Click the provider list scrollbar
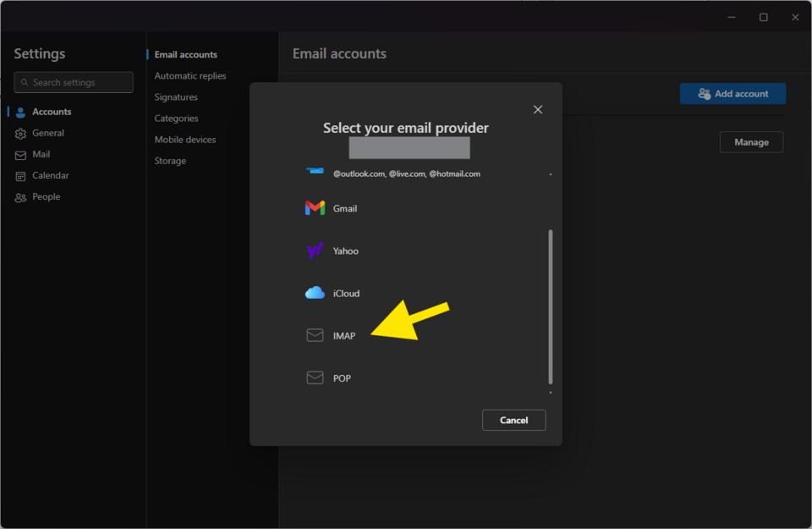This screenshot has width=812, height=529. 551,305
